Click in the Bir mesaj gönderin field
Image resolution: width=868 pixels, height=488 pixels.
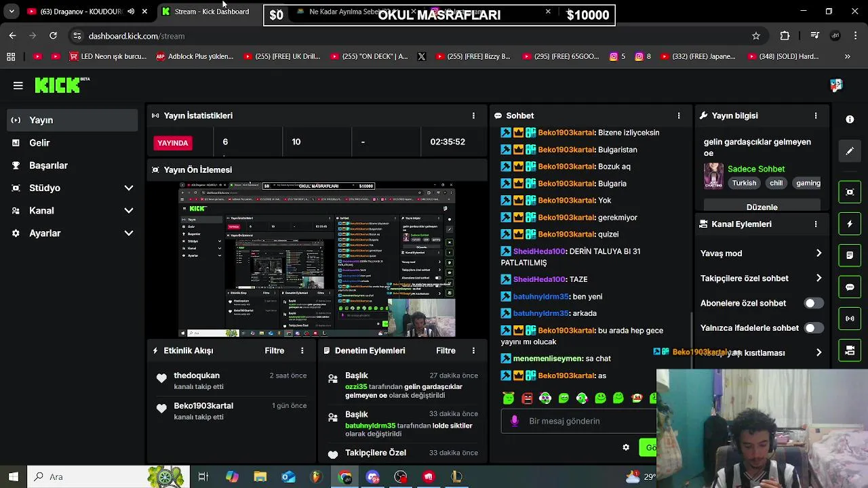coord(578,421)
